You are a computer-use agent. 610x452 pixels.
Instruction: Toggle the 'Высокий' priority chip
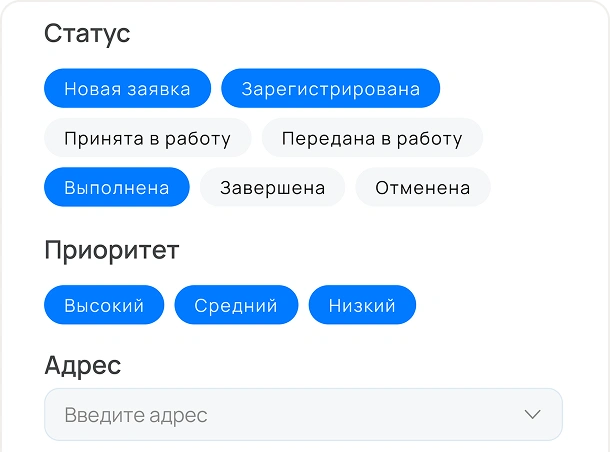[104, 305]
